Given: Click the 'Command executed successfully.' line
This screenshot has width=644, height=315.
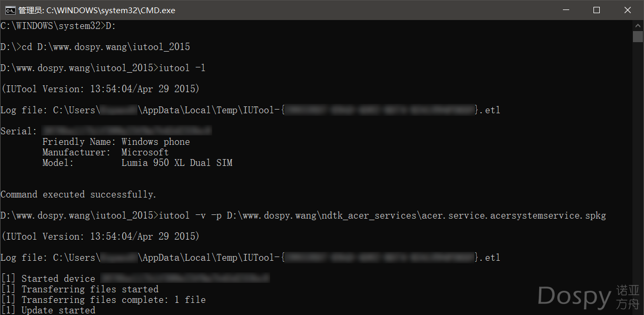Looking at the screenshot, I should 78,194.
